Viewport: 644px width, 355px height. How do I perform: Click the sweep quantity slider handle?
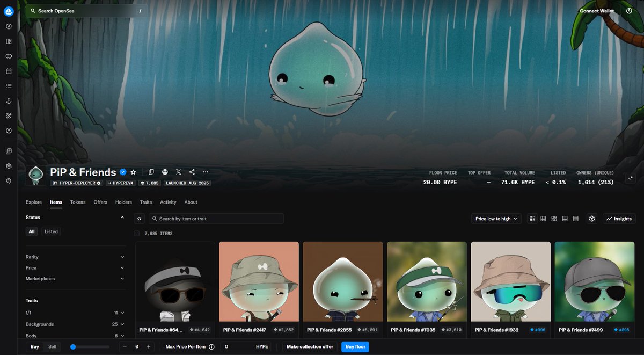pos(73,347)
